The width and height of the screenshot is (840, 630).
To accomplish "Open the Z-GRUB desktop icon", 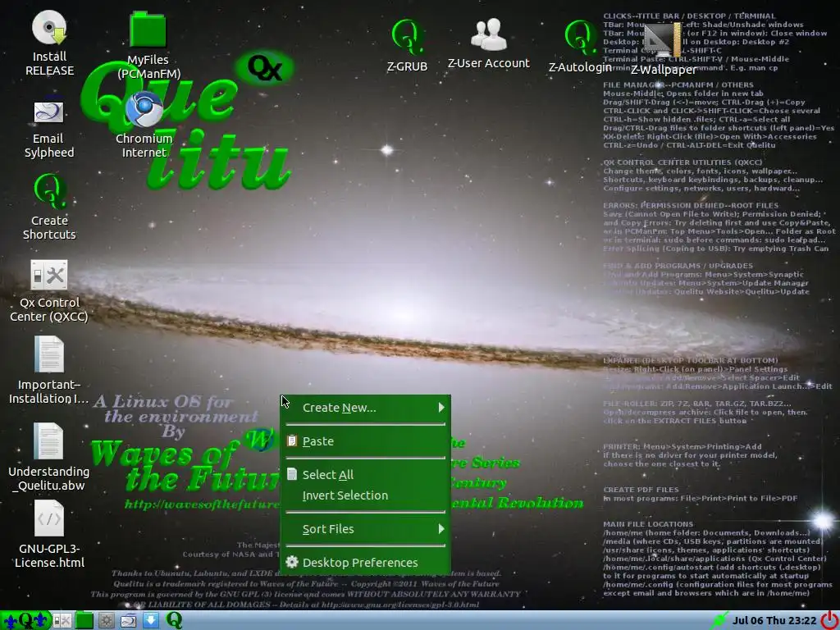I will point(407,37).
